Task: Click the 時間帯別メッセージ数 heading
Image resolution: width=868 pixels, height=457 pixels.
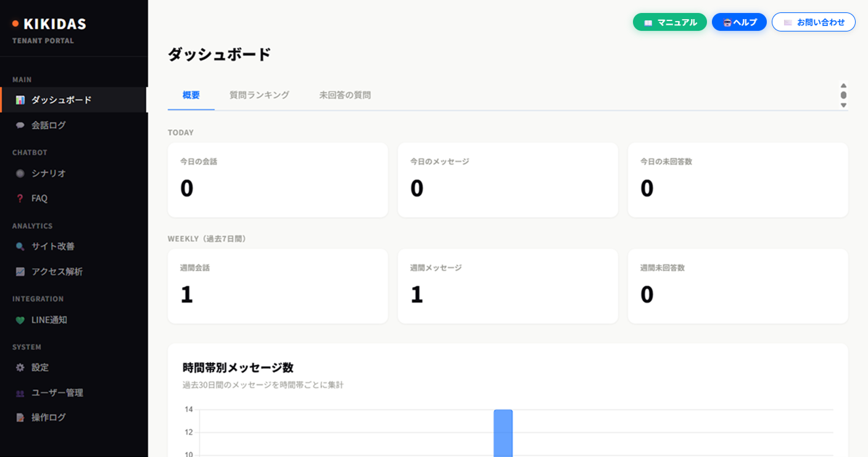Action: [238, 367]
